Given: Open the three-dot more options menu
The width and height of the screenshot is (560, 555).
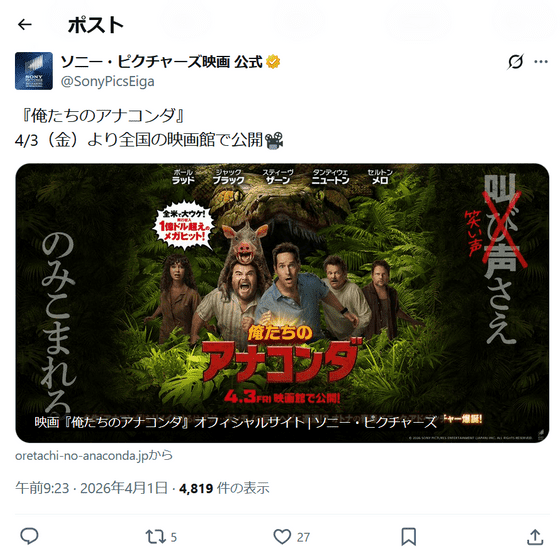Looking at the screenshot, I should pos(541,62).
